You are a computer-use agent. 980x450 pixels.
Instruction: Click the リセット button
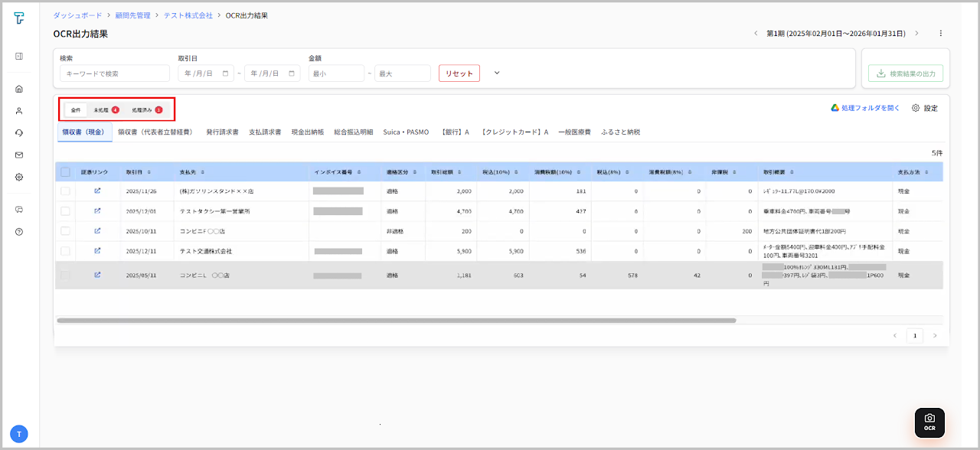[x=459, y=73]
